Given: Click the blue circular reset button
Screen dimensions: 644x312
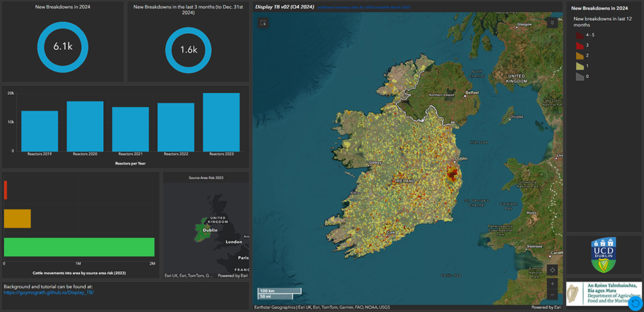Looking at the screenshot, I should [x=635, y=303].
